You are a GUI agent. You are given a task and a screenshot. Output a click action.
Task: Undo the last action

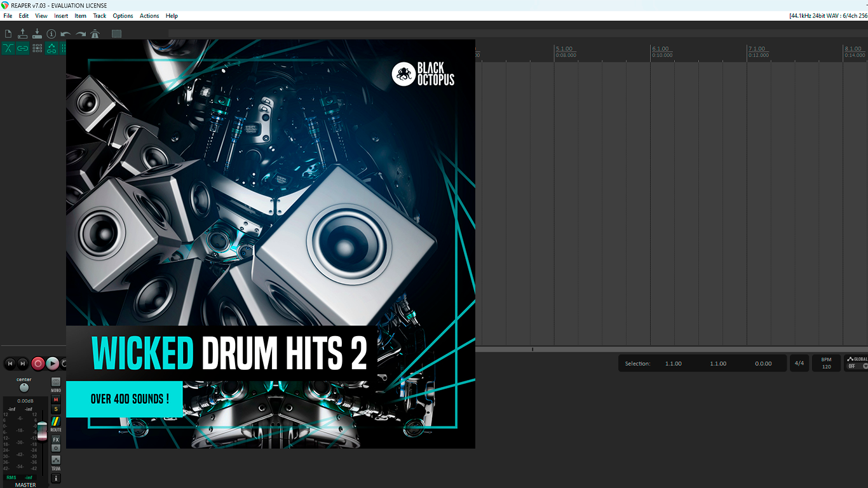(x=65, y=34)
